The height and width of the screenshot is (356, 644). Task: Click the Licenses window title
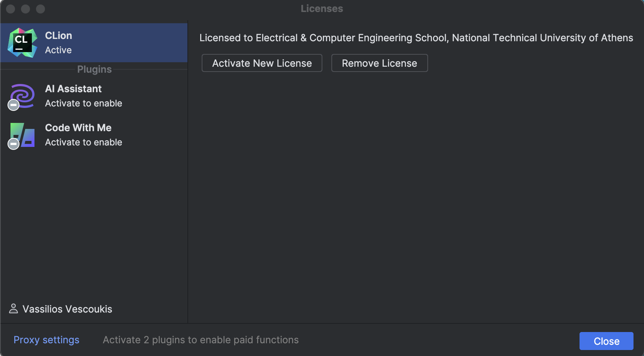pyautogui.click(x=322, y=9)
